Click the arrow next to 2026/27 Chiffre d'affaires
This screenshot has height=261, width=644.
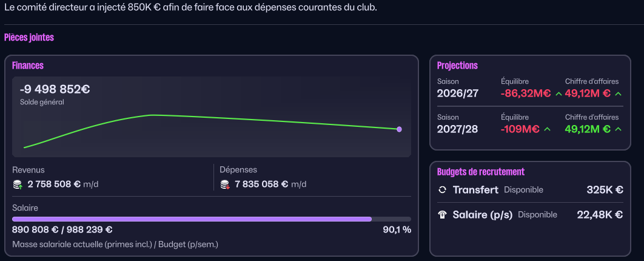click(x=618, y=94)
